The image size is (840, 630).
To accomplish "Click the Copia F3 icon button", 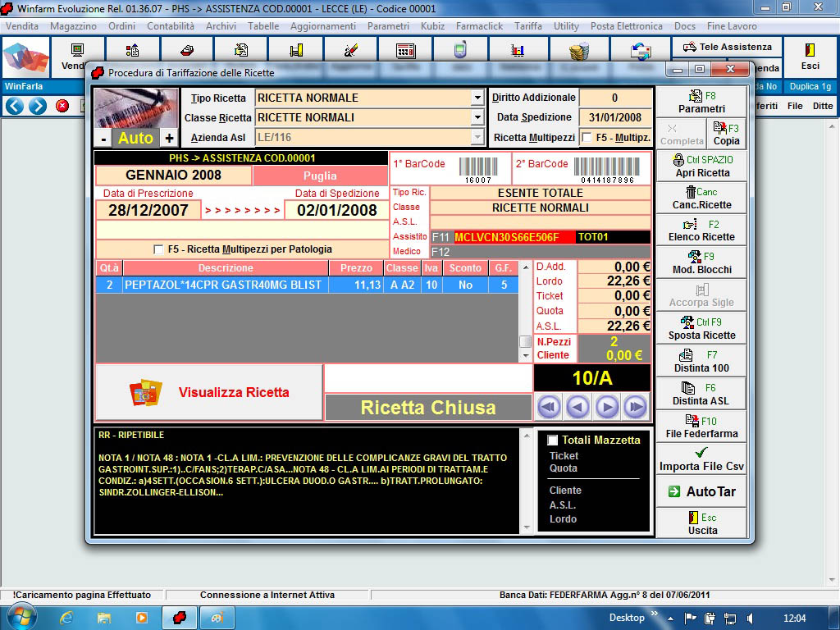I will click(726, 134).
